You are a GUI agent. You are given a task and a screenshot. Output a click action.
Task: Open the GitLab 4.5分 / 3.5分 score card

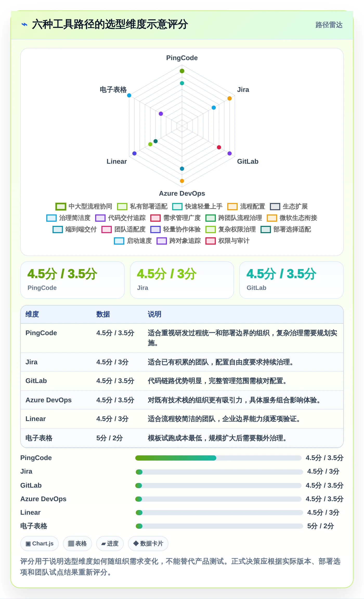click(291, 280)
